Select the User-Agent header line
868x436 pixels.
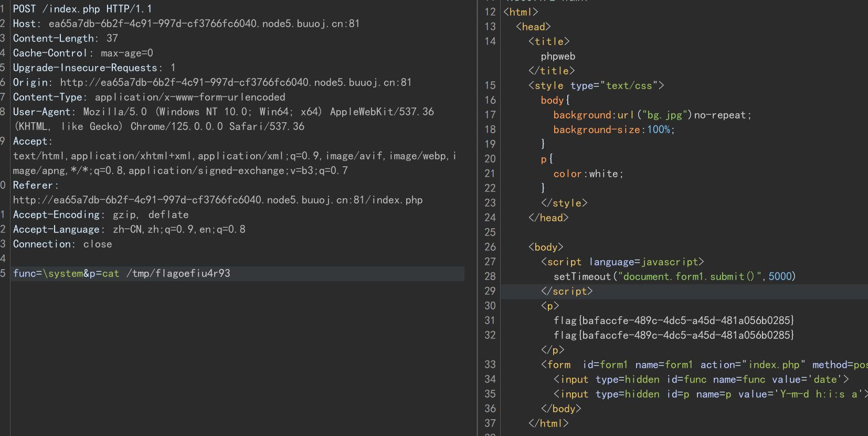(x=224, y=112)
